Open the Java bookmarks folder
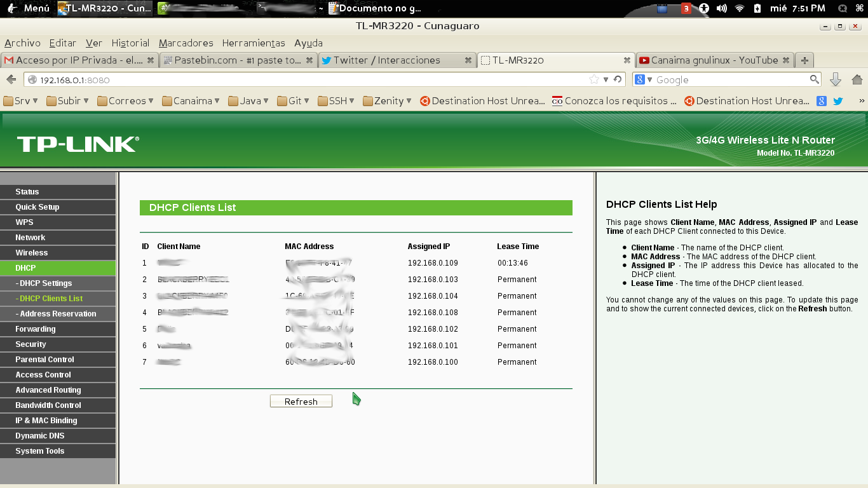The width and height of the screenshot is (868, 488). 250,101
